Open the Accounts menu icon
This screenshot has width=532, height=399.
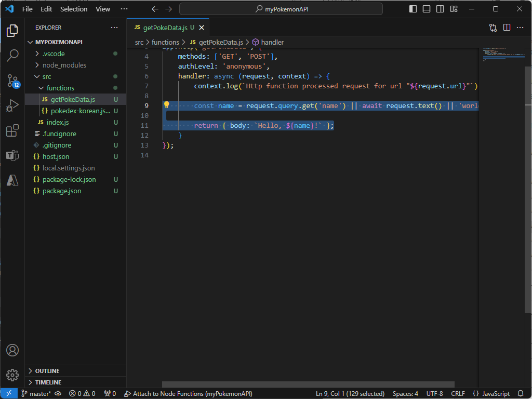(12, 350)
